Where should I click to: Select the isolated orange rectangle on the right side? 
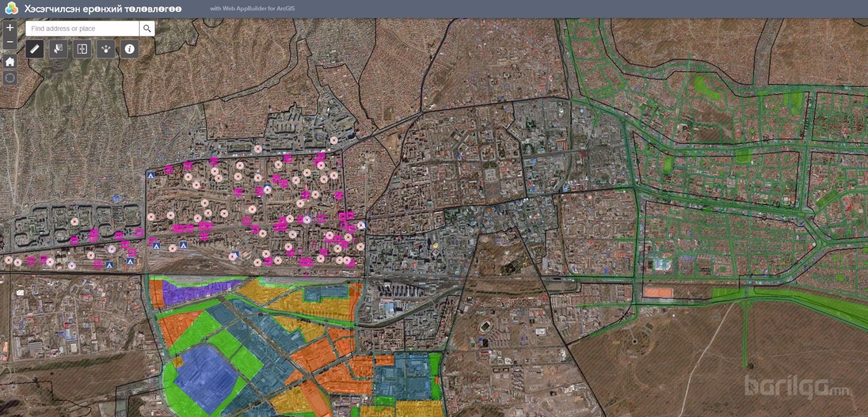[658, 293]
